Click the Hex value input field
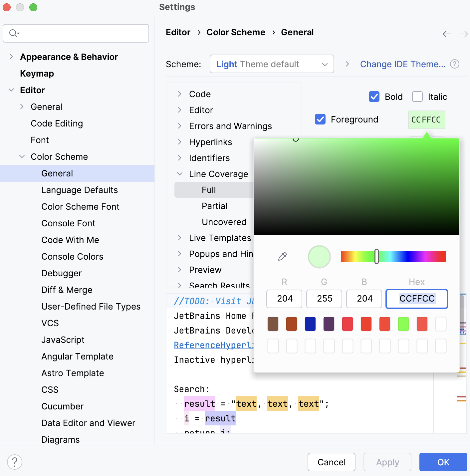 [x=416, y=299]
